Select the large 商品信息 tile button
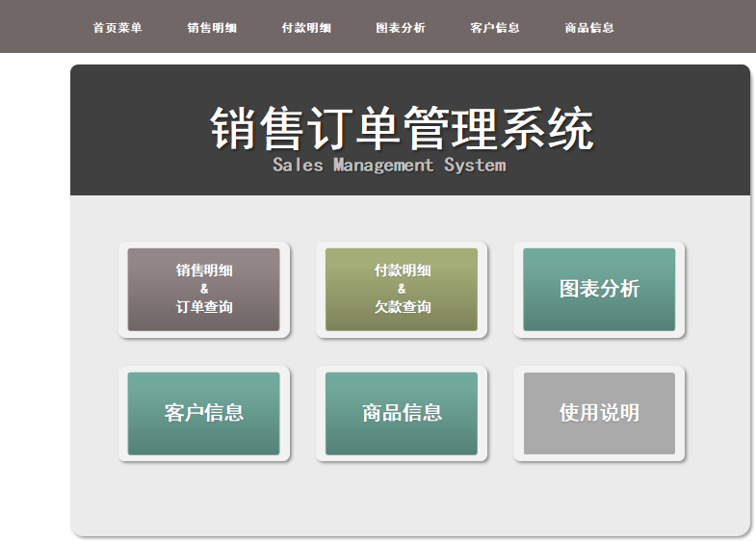756x541 pixels. click(402, 413)
